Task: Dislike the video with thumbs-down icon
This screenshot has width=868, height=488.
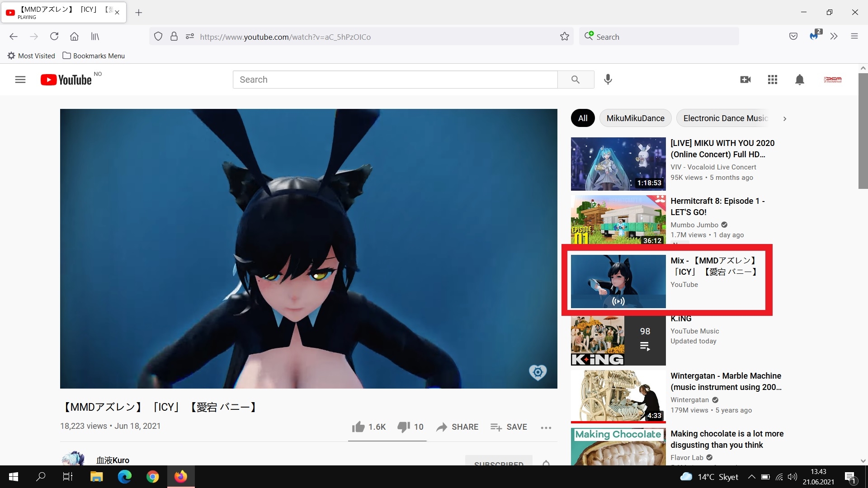Action: coord(403,427)
